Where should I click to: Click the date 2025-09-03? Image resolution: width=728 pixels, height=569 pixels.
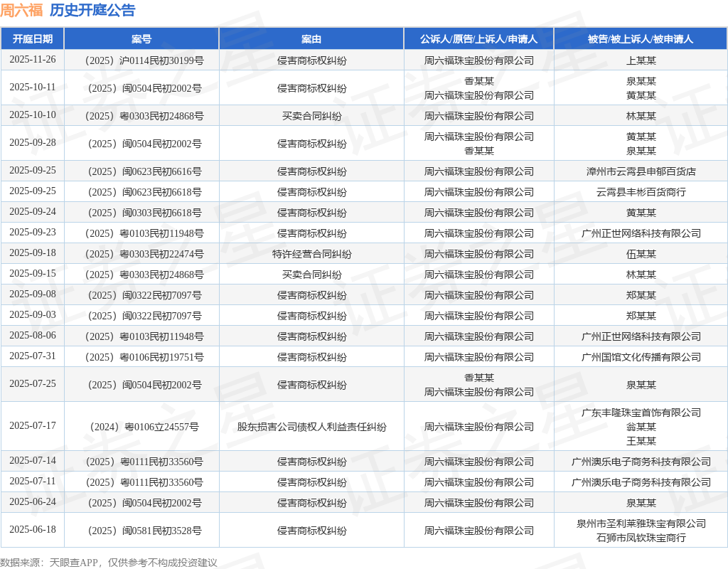point(33,315)
